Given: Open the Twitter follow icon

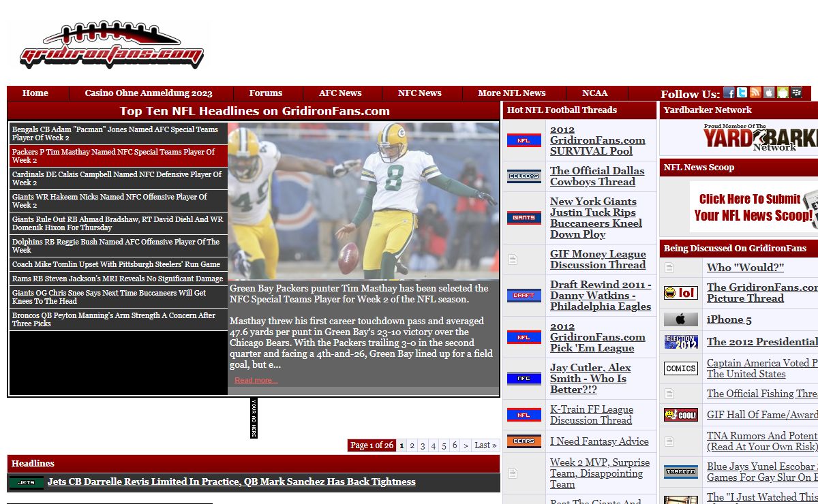Looking at the screenshot, I should pyautogui.click(x=742, y=93).
